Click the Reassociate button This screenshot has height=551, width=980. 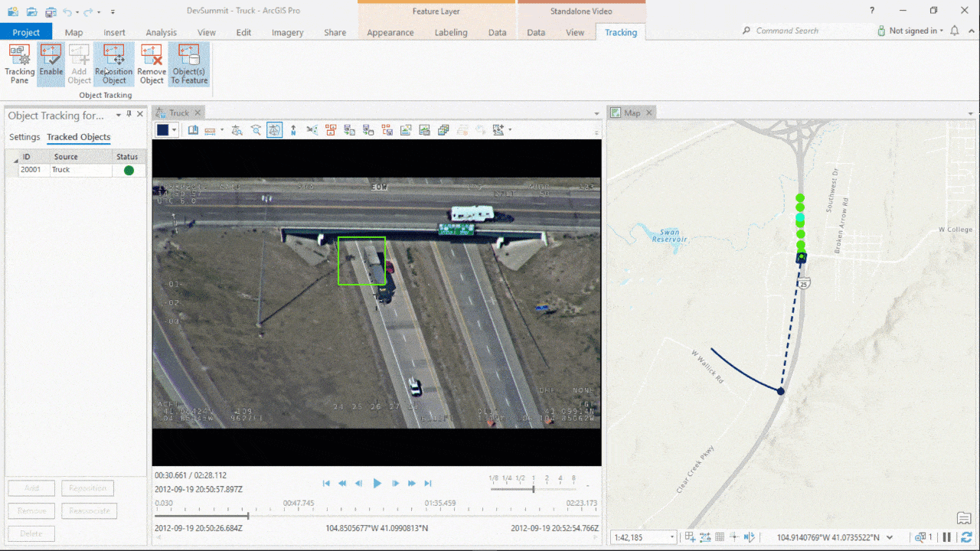pos(90,510)
